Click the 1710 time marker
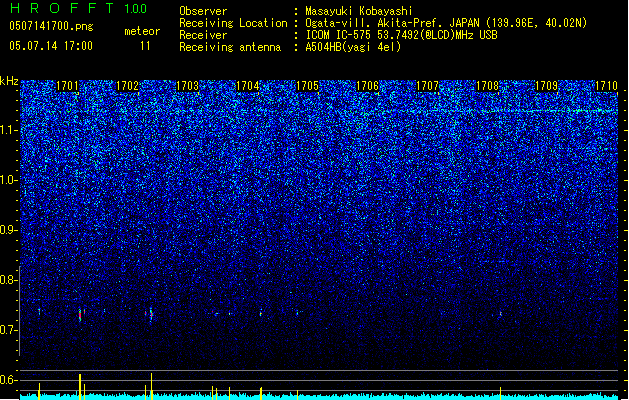629x400 pixels. pyautogui.click(x=606, y=86)
